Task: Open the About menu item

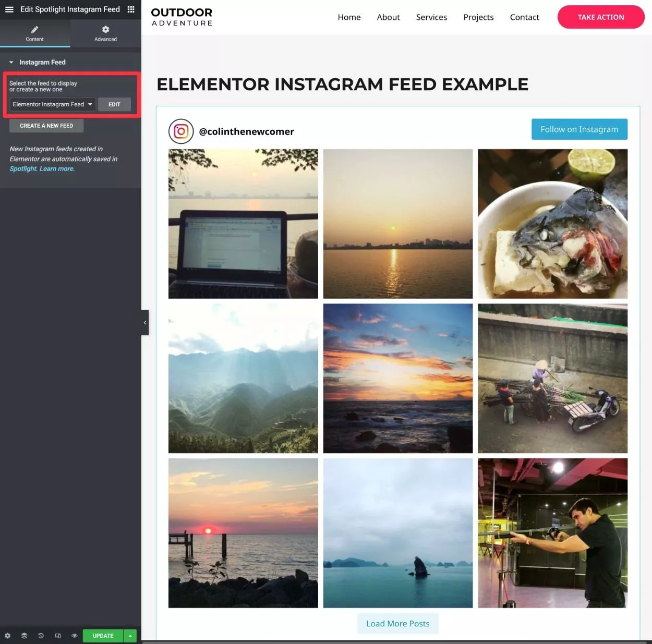Action: point(389,17)
